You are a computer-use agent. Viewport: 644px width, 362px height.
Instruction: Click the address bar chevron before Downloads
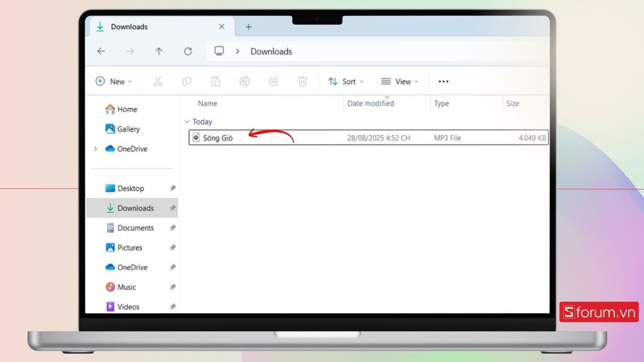click(x=237, y=51)
